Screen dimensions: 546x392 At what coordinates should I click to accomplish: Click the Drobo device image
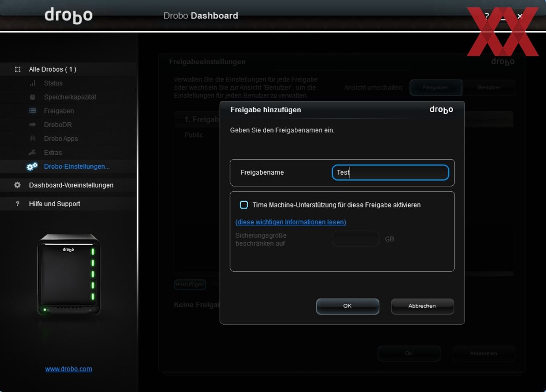tap(69, 274)
